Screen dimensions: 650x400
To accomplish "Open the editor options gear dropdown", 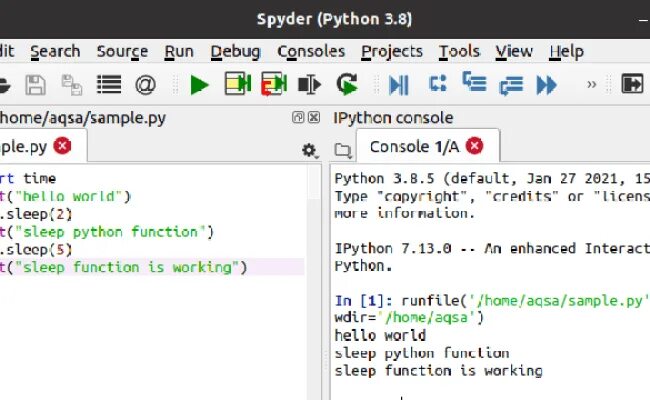I will coord(309,150).
